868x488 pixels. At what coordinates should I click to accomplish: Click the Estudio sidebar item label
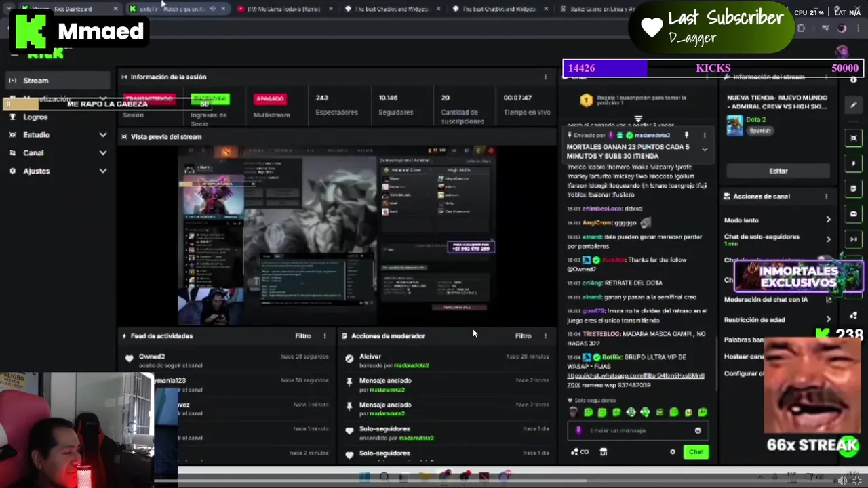[x=36, y=135]
